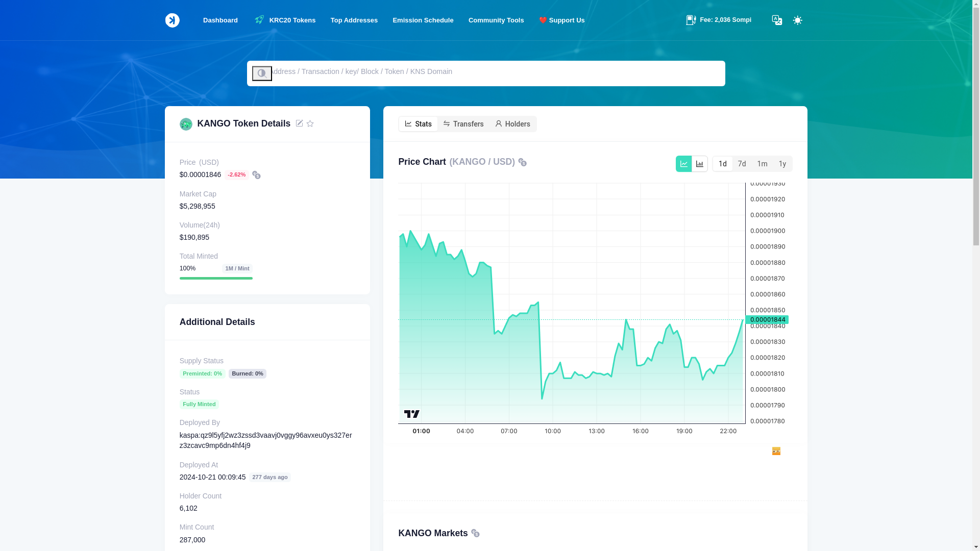Image resolution: width=980 pixels, height=551 pixels.
Task: Favorite KANGO with the star icon
Action: coord(310,123)
